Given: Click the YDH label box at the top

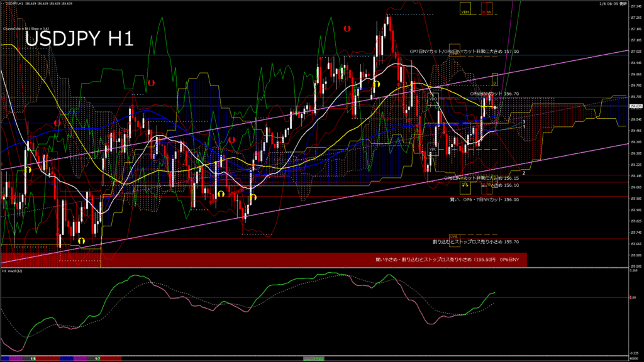Looking at the screenshot, I should (x=465, y=12).
